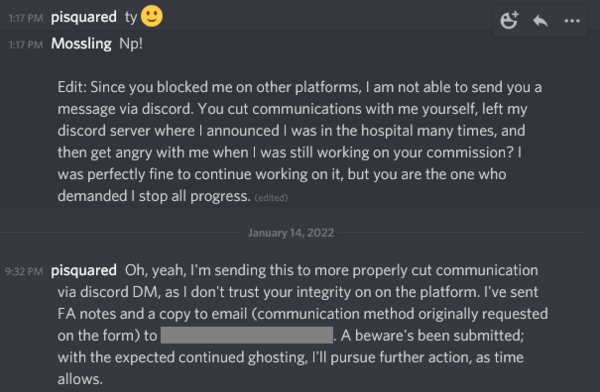Open Mossling's user profile
Viewport: 600px width, 392px height.
pyautogui.click(x=81, y=44)
